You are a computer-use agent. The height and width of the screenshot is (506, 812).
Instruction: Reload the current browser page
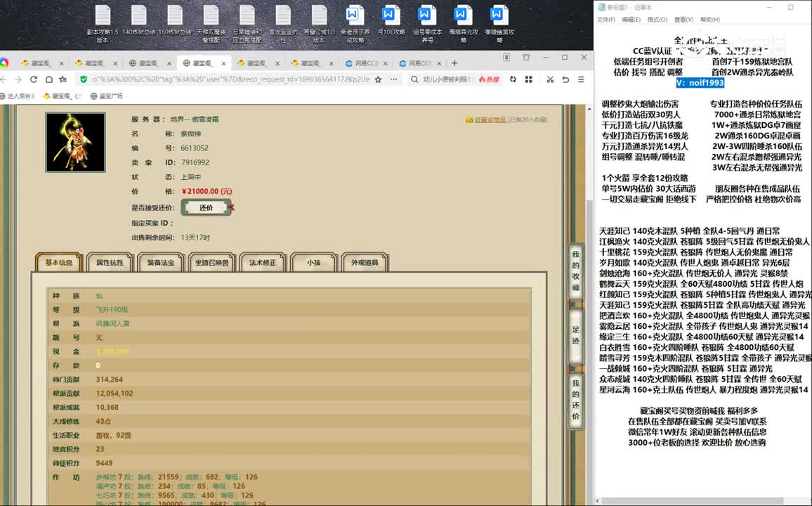pyautogui.click(x=34, y=79)
